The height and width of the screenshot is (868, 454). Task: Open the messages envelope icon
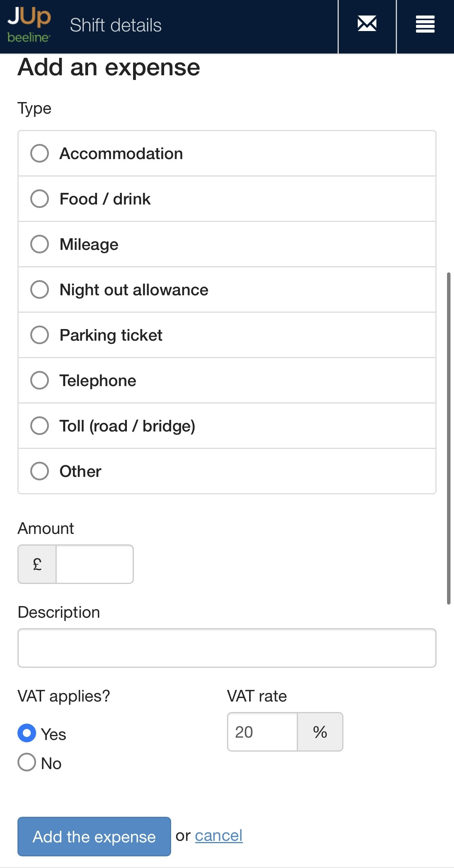click(x=367, y=24)
